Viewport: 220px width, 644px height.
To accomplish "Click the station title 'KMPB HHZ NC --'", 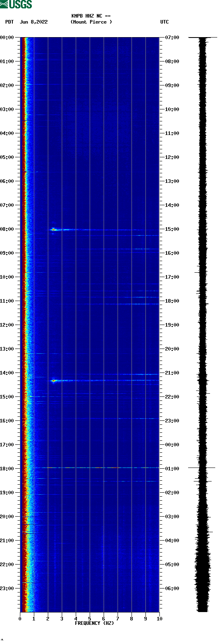I will tap(91, 16).
